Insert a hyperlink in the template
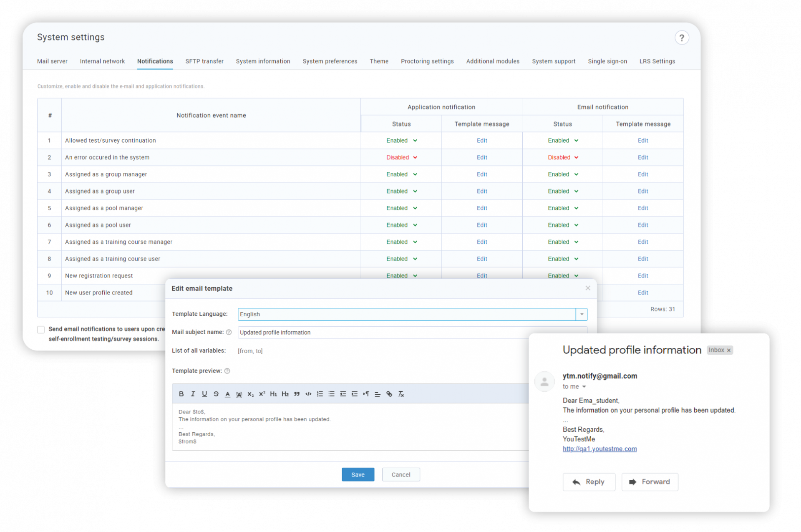 point(389,394)
